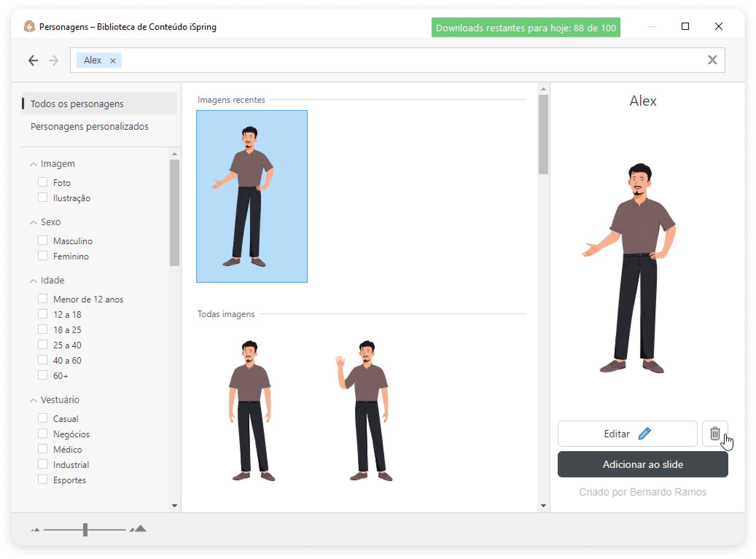The height and width of the screenshot is (559, 756).
Task: Enable the Ilustração checkbox
Action: click(43, 198)
